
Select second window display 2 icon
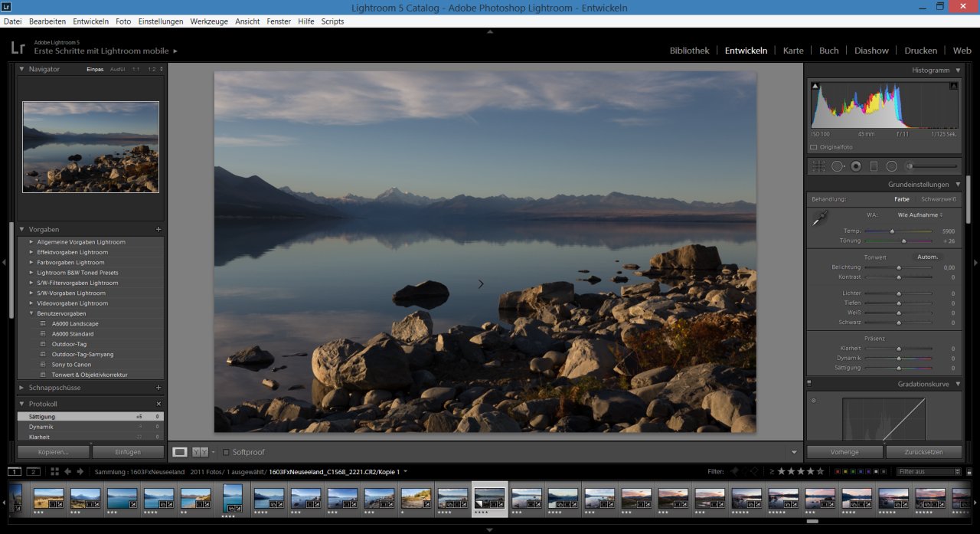33,471
